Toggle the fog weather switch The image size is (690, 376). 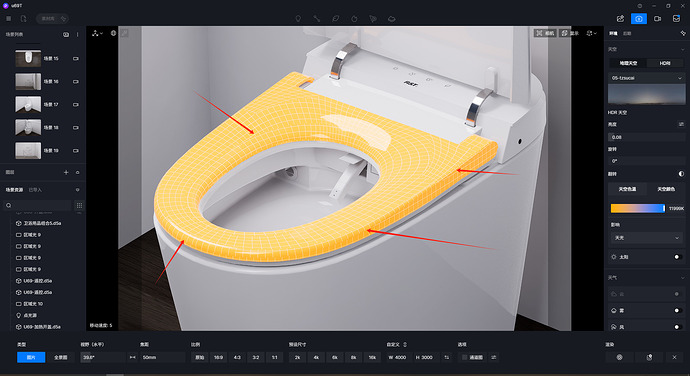[x=678, y=310]
